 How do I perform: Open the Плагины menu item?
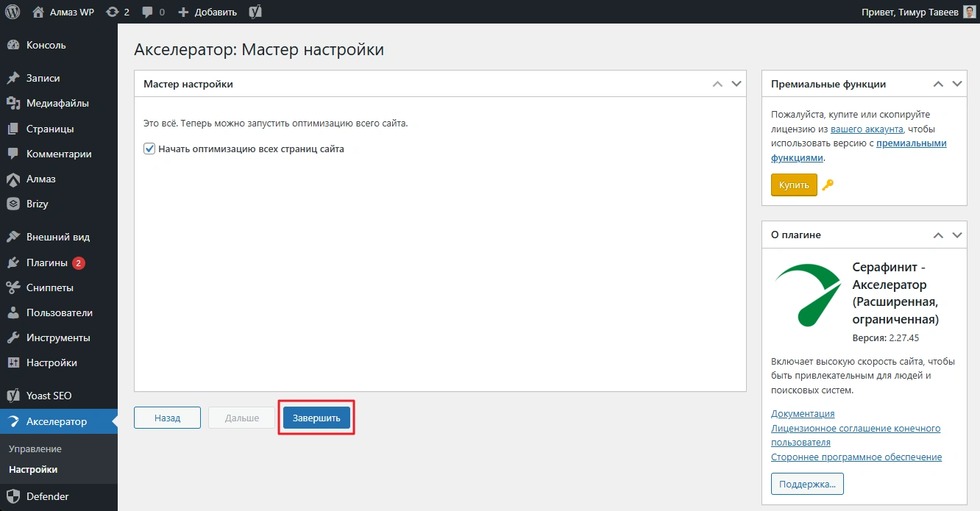click(x=47, y=262)
